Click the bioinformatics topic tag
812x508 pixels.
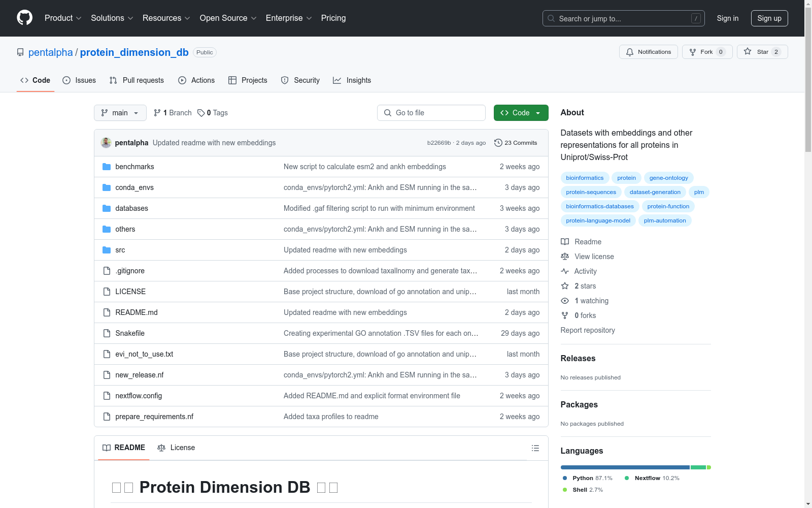tap(585, 178)
